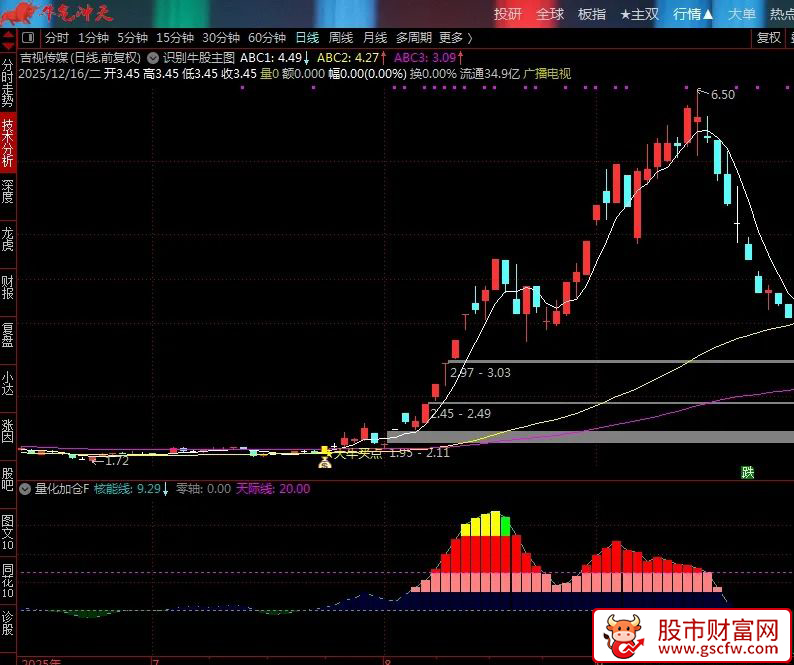Click the 大牛买点 signal label
Screen dimensions: 794x665
pyautogui.click(x=358, y=454)
